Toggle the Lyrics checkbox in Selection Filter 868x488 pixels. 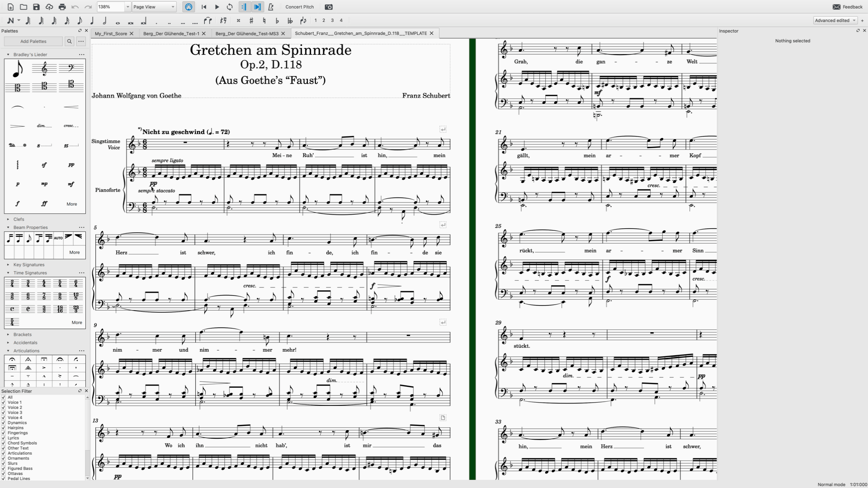click(4, 438)
